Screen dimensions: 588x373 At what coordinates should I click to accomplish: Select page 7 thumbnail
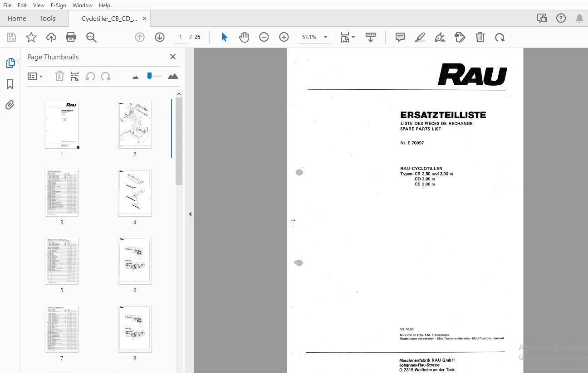click(x=62, y=329)
